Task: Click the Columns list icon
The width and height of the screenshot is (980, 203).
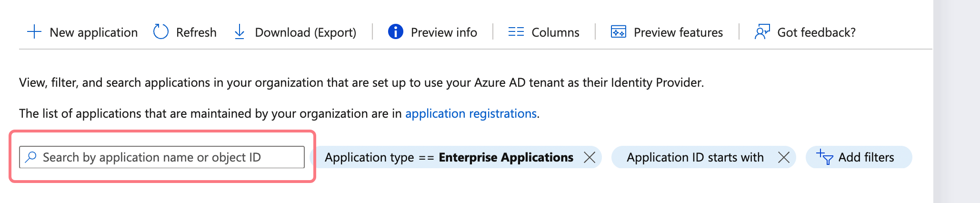Action: pos(516,32)
